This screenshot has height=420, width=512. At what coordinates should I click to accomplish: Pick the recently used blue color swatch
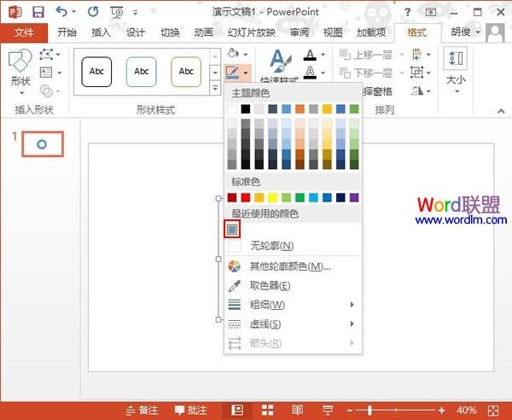(234, 229)
